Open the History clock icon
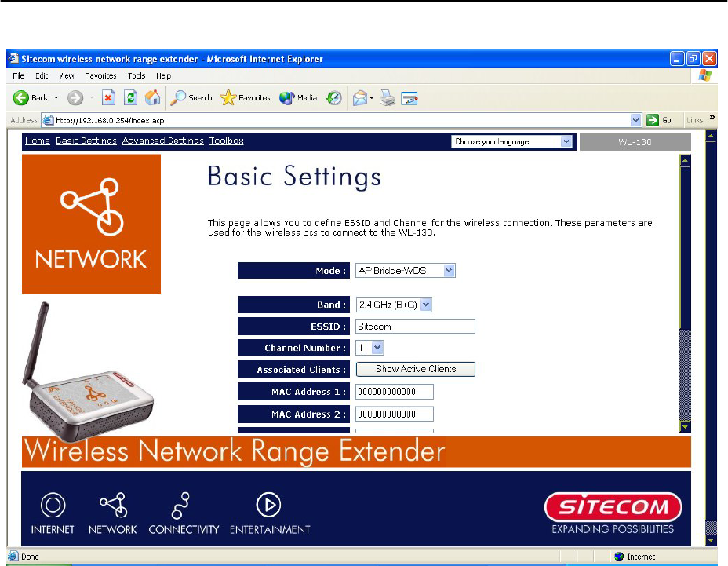 click(x=334, y=97)
